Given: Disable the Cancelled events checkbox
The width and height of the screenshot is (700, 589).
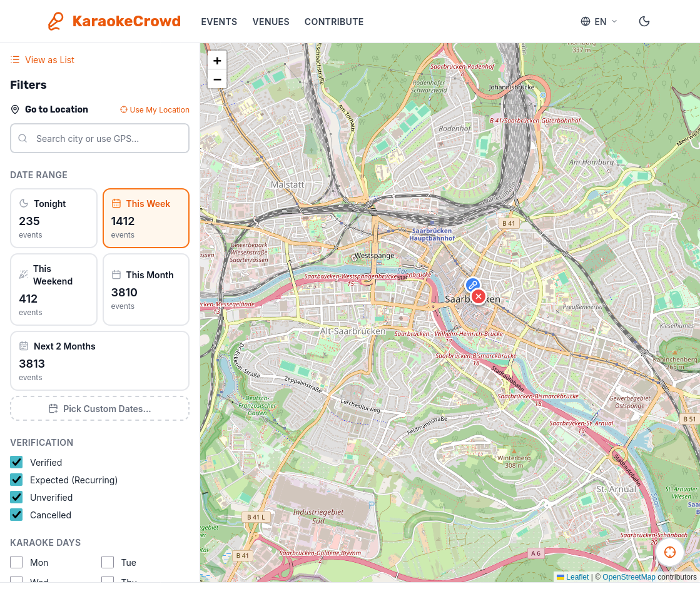Looking at the screenshot, I should [16, 515].
